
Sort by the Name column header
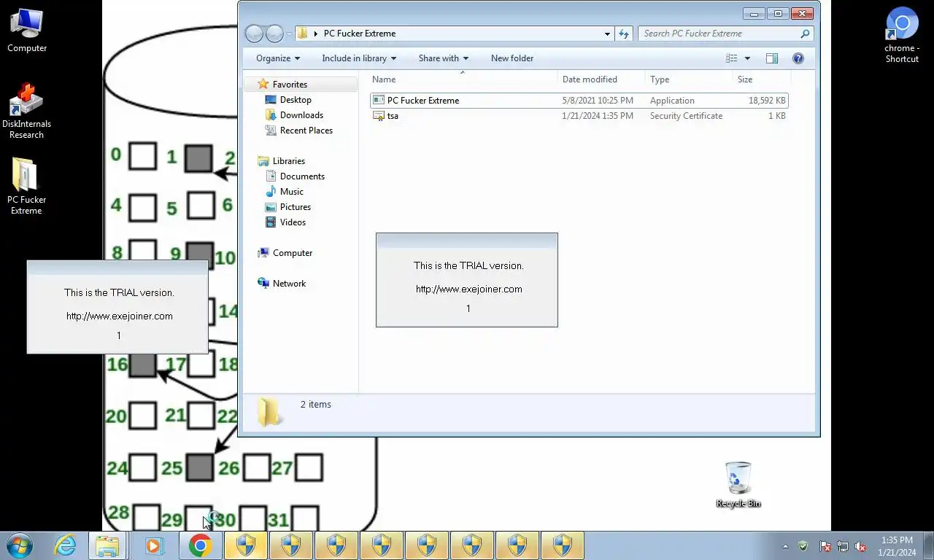(463, 79)
